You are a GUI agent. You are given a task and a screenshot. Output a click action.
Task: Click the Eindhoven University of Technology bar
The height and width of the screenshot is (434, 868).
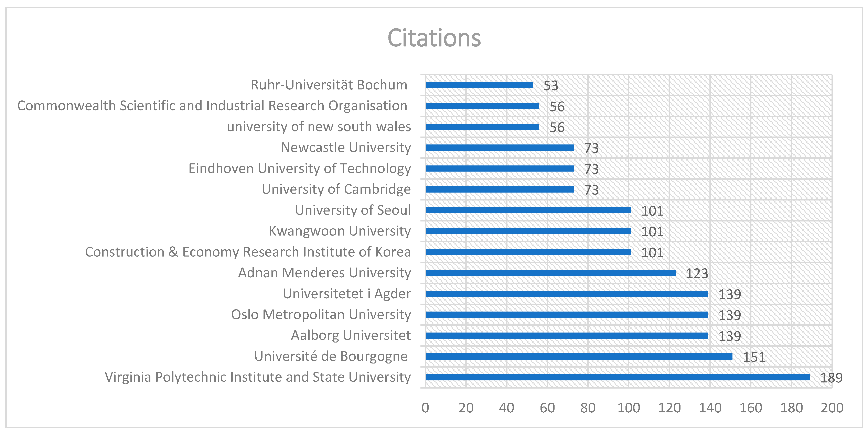(499, 169)
